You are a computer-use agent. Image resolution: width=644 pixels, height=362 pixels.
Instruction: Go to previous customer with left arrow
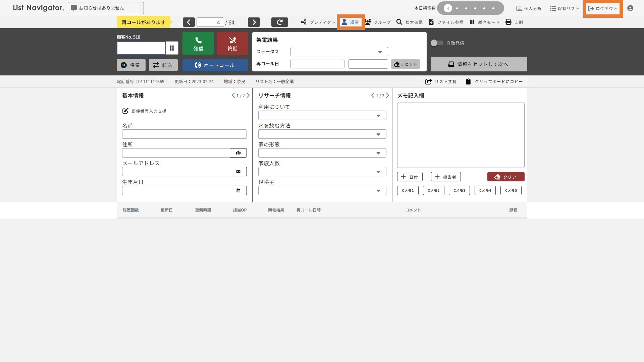(x=189, y=22)
